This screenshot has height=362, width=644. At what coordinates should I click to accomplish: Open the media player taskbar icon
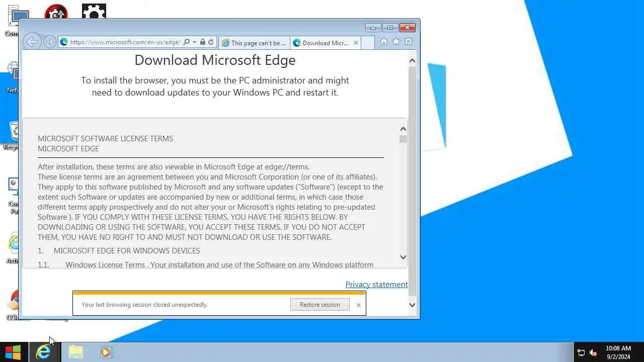106,352
